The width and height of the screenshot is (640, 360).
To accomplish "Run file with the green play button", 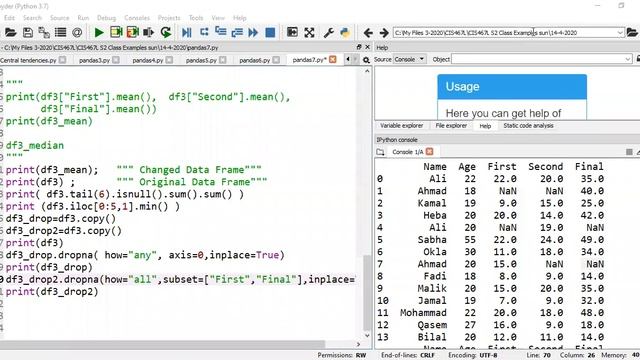I will [99, 32].
